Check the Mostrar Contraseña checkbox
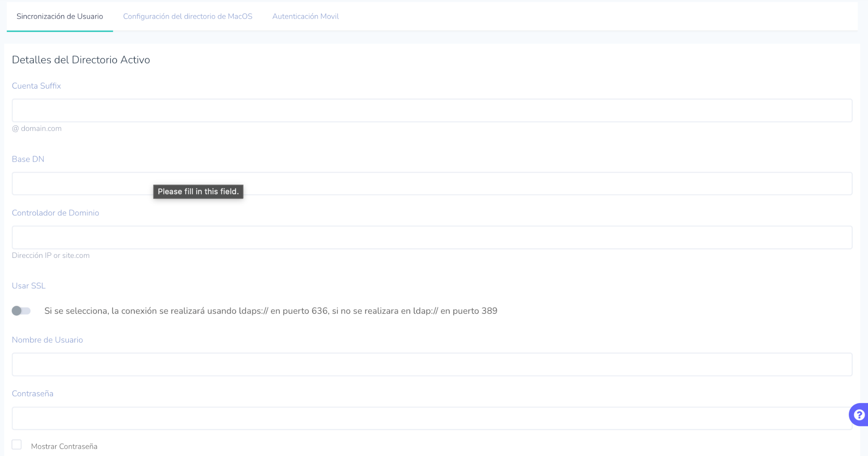 click(x=17, y=445)
